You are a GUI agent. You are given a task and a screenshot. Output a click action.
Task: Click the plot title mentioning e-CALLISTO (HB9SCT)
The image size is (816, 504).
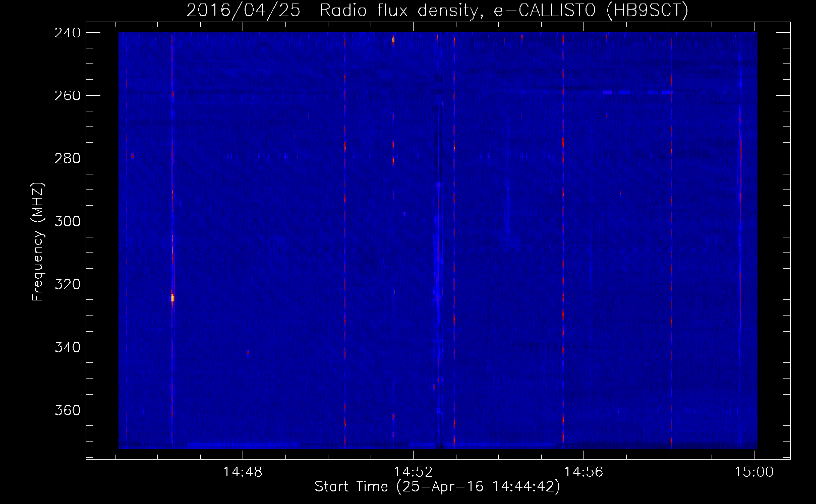click(x=437, y=10)
